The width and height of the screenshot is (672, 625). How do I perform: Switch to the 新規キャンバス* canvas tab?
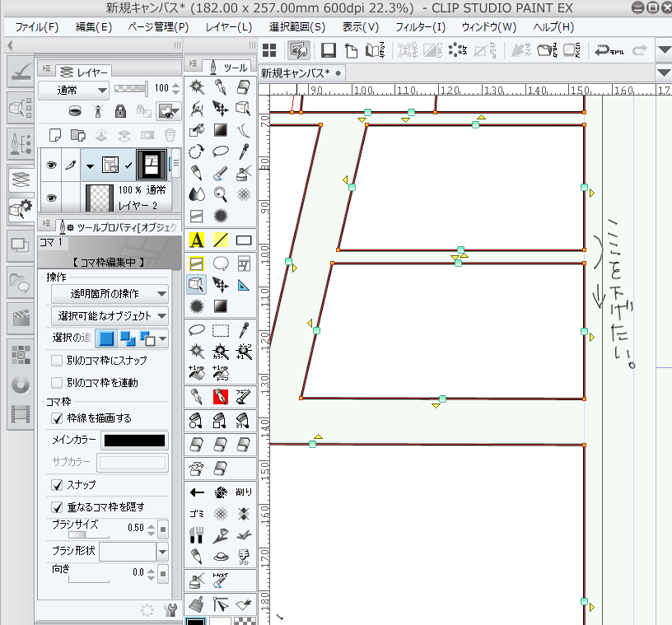(296, 72)
